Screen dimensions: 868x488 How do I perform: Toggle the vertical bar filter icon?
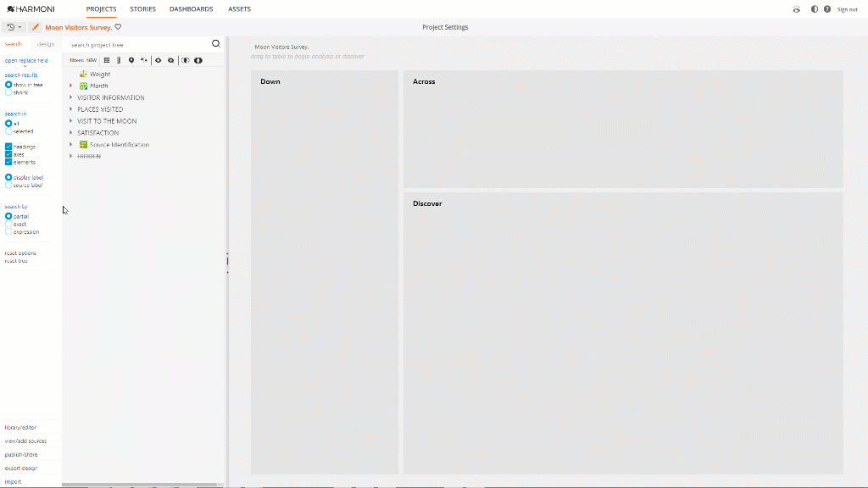(x=119, y=60)
